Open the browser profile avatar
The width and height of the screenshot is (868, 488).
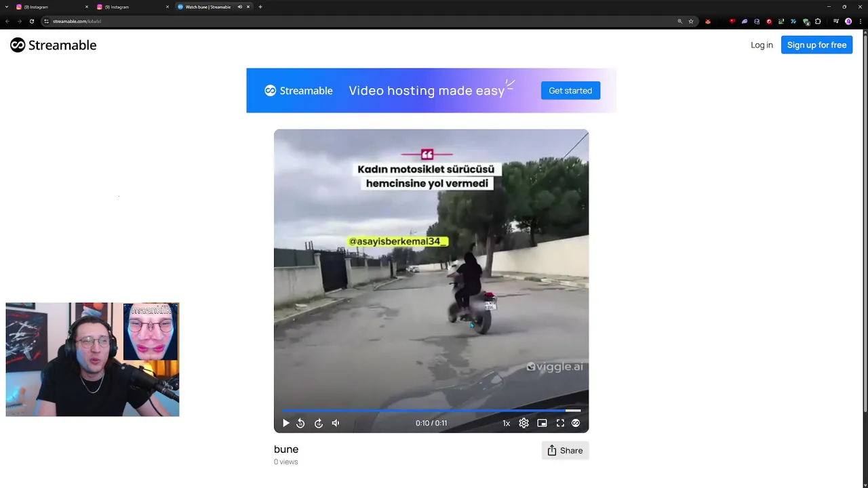click(848, 21)
